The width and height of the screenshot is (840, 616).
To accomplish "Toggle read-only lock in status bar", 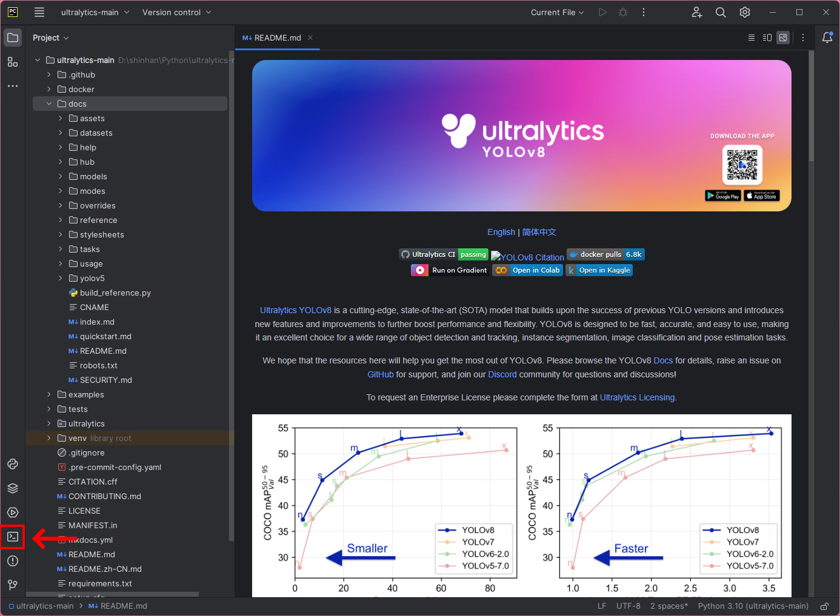I will tap(824, 606).
